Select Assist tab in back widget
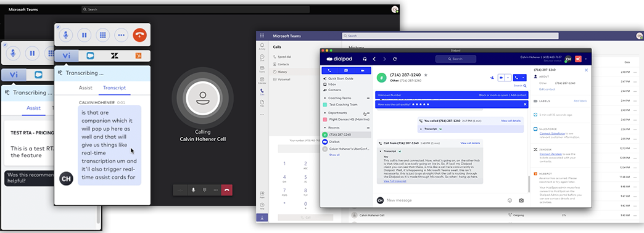 (x=33, y=108)
